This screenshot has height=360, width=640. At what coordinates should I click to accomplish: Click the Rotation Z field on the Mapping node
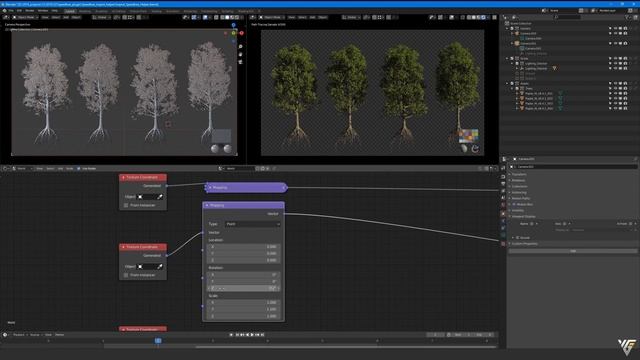pos(243,288)
